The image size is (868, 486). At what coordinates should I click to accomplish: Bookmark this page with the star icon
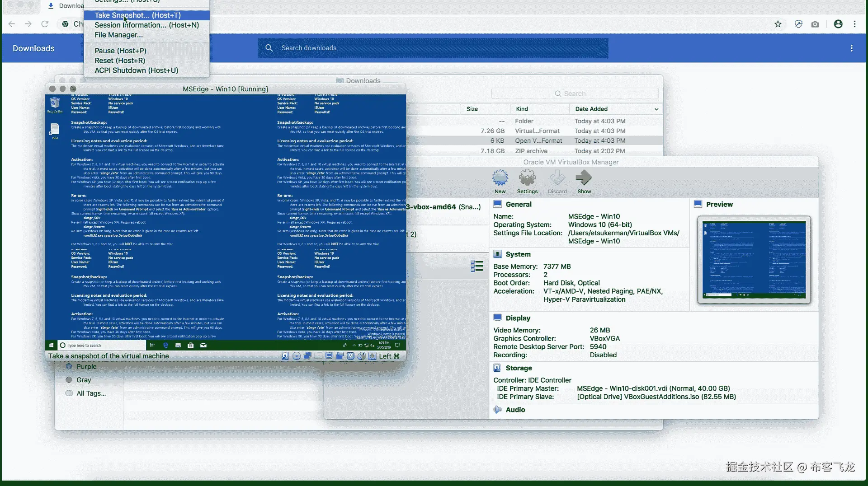click(778, 24)
